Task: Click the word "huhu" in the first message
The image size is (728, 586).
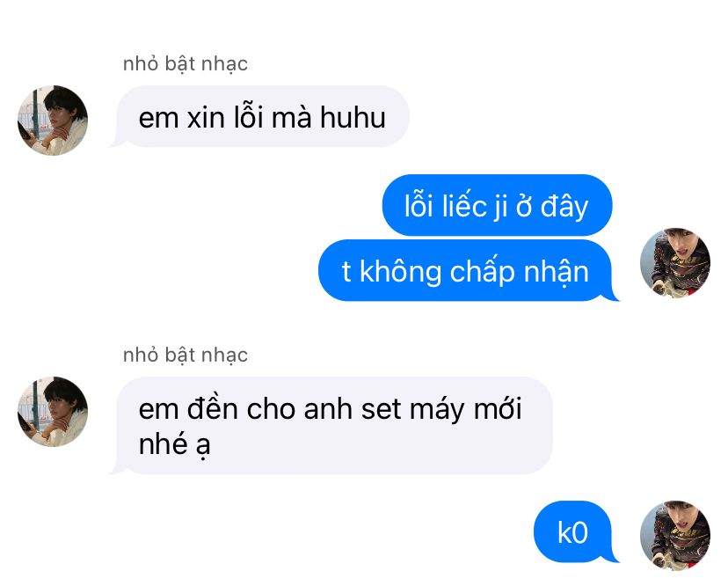Action: [353, 117]
